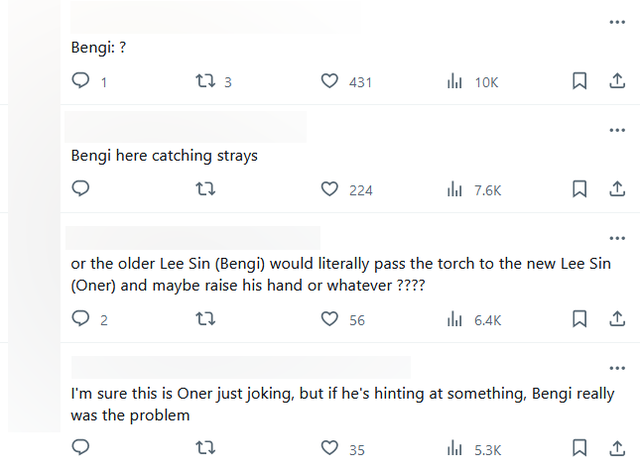Like "Bengi here catching strays" tweet

tap(329, 188)
